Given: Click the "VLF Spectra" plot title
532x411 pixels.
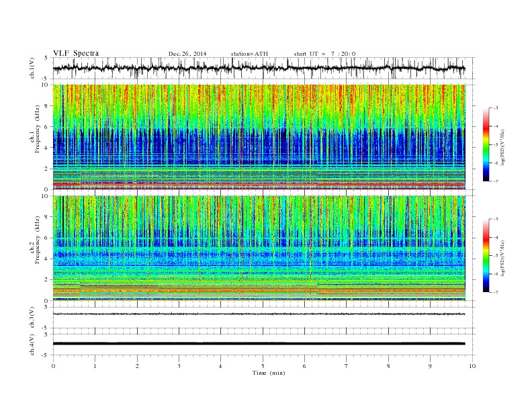Looking at the screenshot, I should (76, 53).
